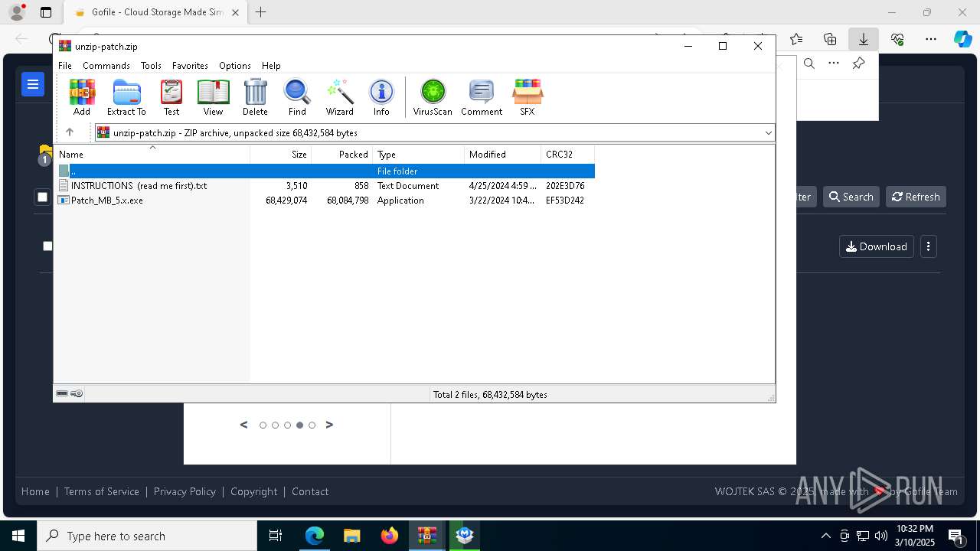Tick the upper Gofile file list checkbox
The height and width of the screenshot is (551, 980).
[43, 197]
